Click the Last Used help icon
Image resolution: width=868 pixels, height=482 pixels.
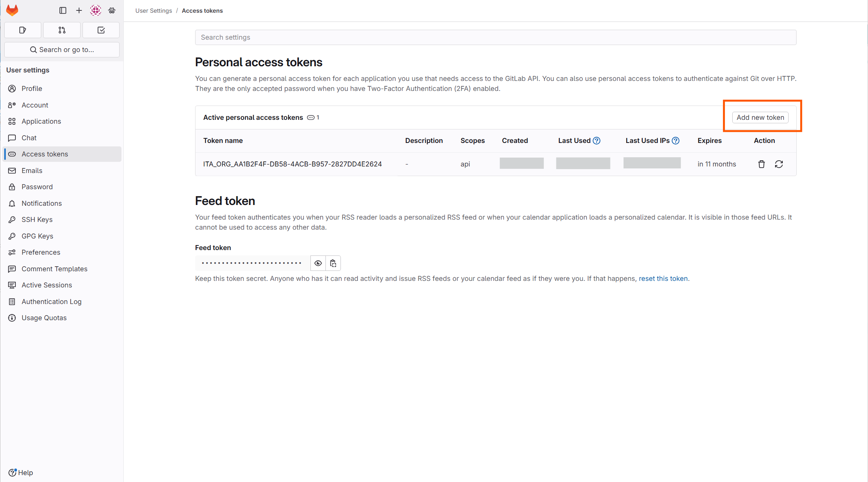pyautogui.click(x=597, y=141)
